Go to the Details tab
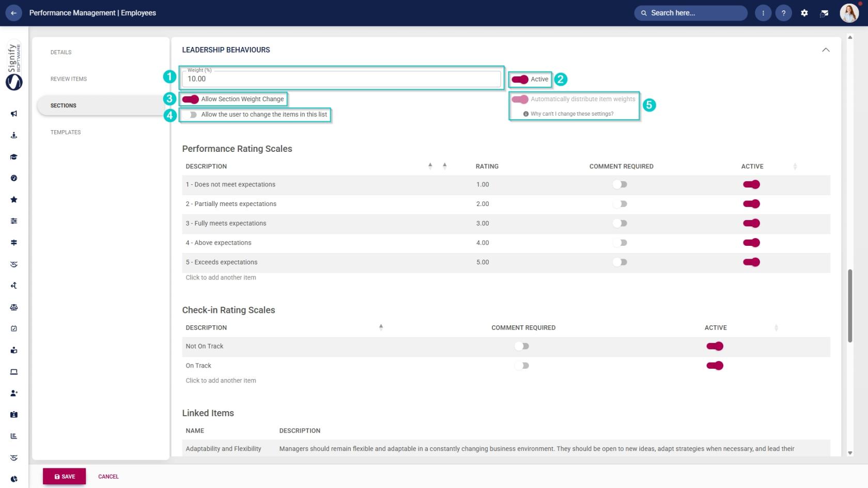 click(x=61, y=52)
